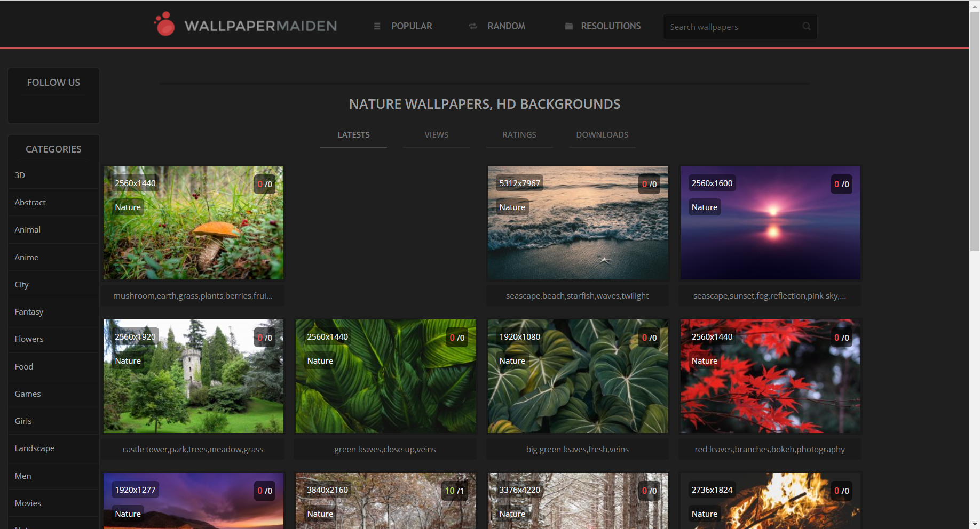
Task: Click the Popular menu list icon
Action: point(377,26)
